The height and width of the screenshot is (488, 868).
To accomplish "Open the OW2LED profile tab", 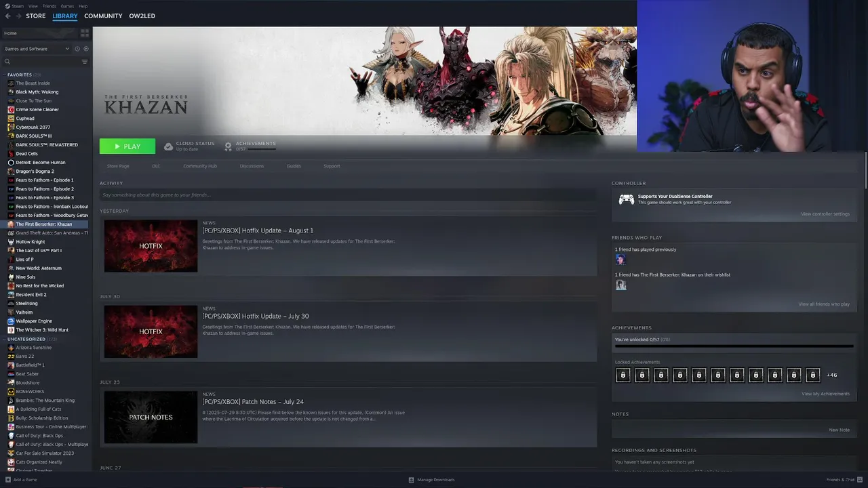I will click(x=142, y=16).
